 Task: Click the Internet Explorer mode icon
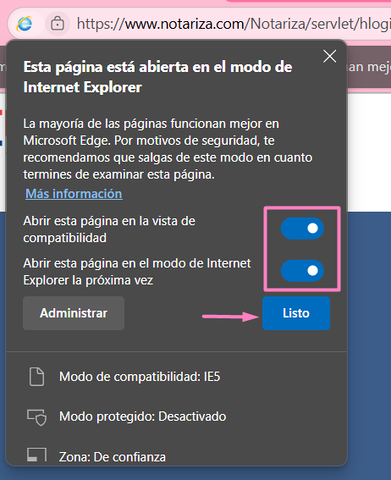coord(25,24)
